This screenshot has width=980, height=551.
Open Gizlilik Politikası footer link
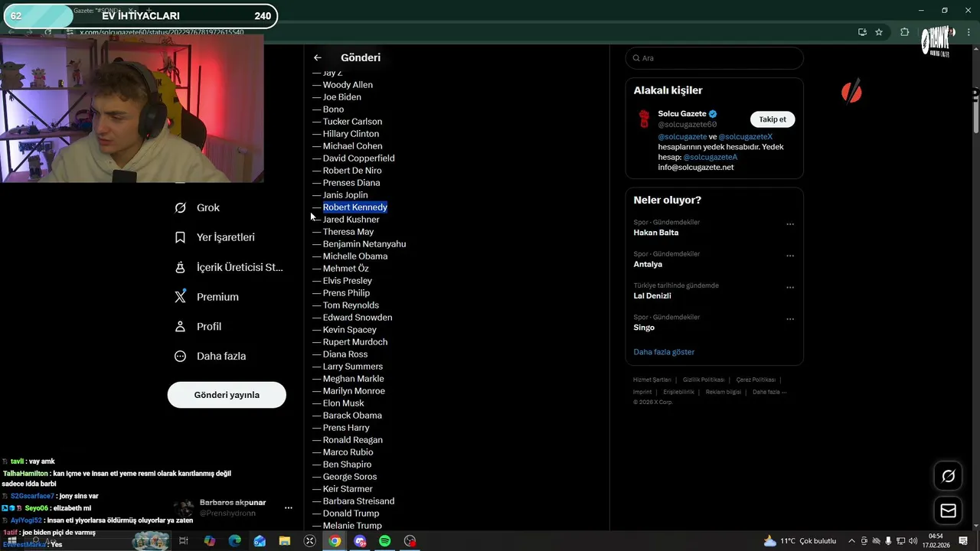pos(704,380)
